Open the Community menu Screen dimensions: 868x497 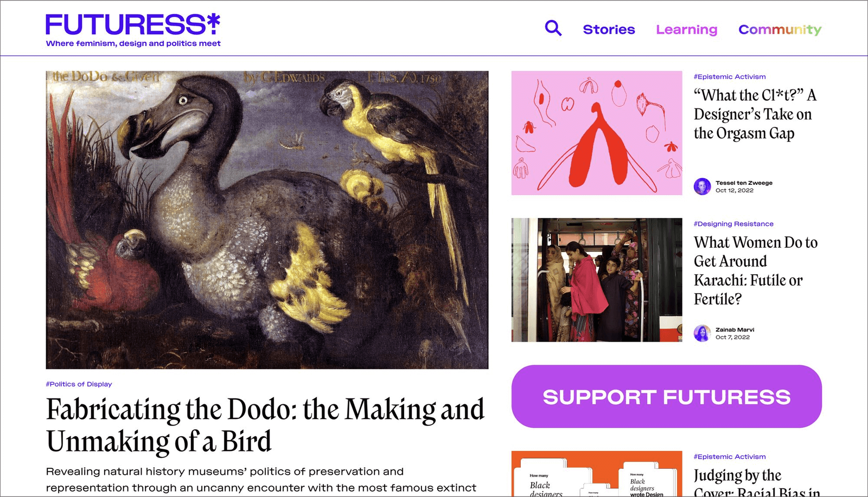point(780,30)
